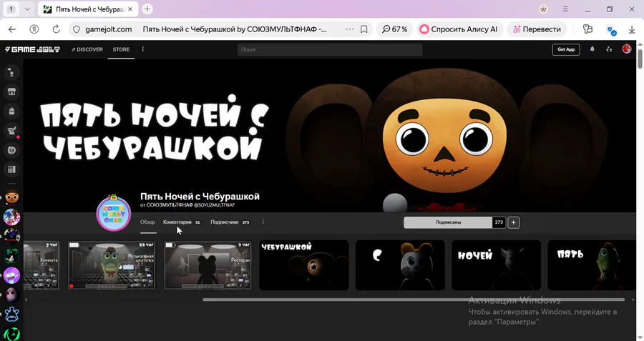This screenshot has width=644, height=341.
Task: Click the media strip horizontal scrollbar
Action: (414, 300)
